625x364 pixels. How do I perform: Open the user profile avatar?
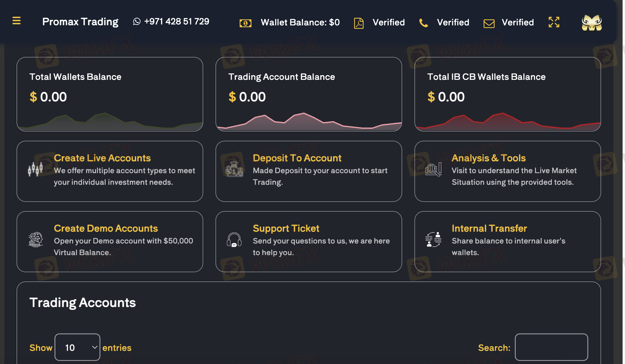coord(592,23)
